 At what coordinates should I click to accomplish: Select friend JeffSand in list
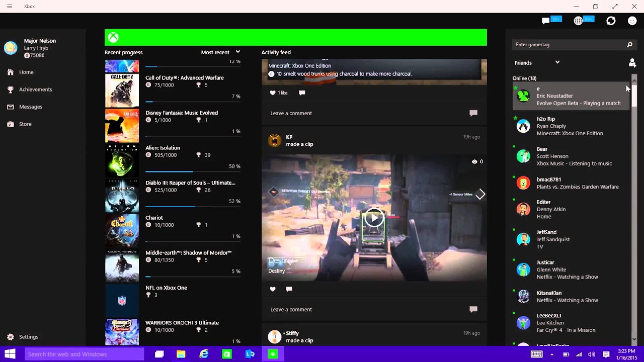[572, 239]
